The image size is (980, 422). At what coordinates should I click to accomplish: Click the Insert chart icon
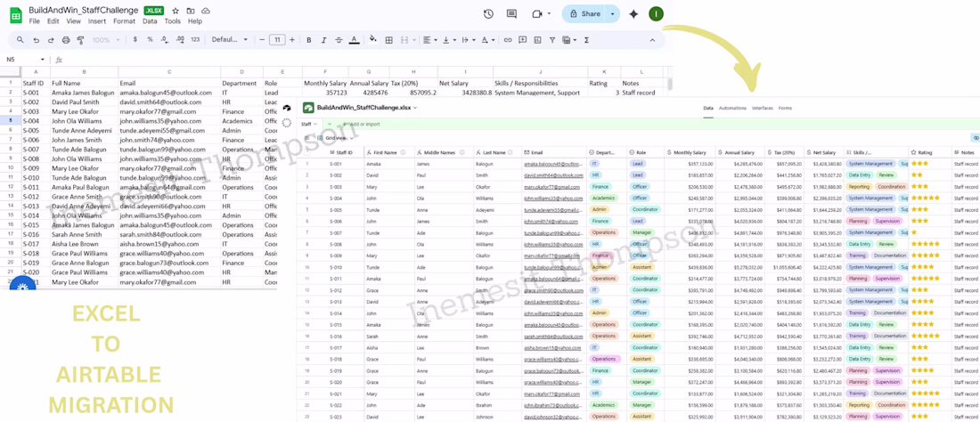pos(537,40)
